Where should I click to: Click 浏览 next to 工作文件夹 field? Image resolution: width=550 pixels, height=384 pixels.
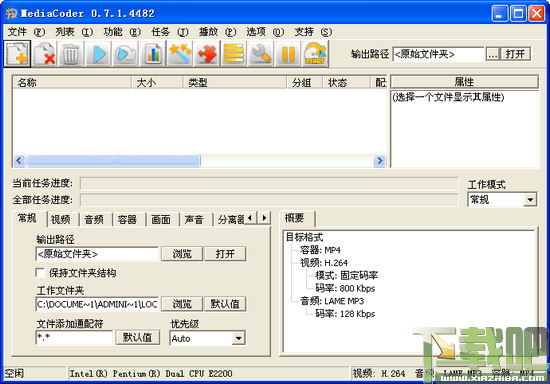[182, 304]
